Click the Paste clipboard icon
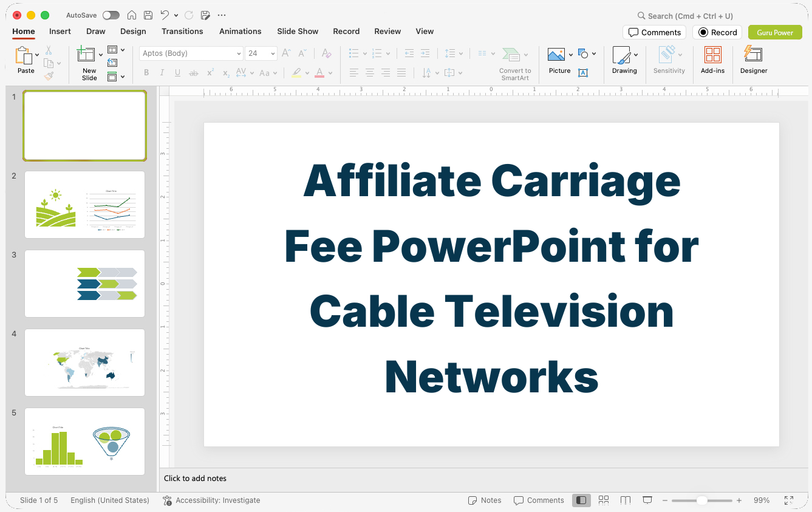Image resolution: width=812 pixels, height=512 pixels. click(x=24, y=55)
